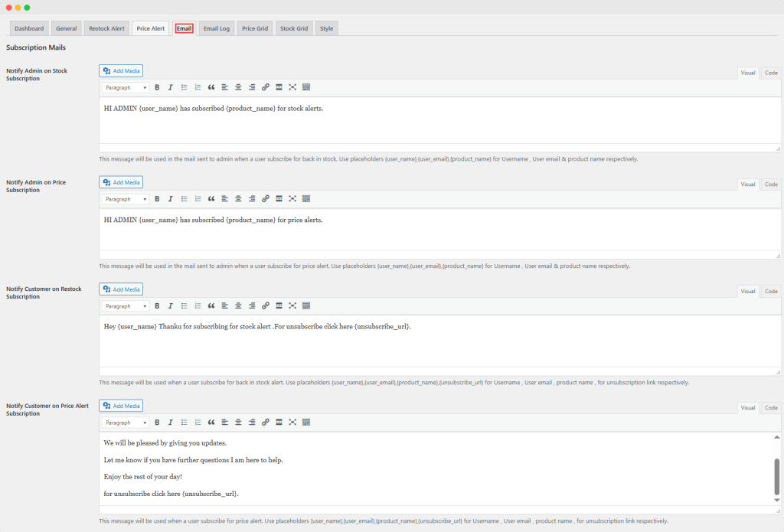Open Paragraph dropdown in Price Alert Subscription editor

[x=126, y=423]
